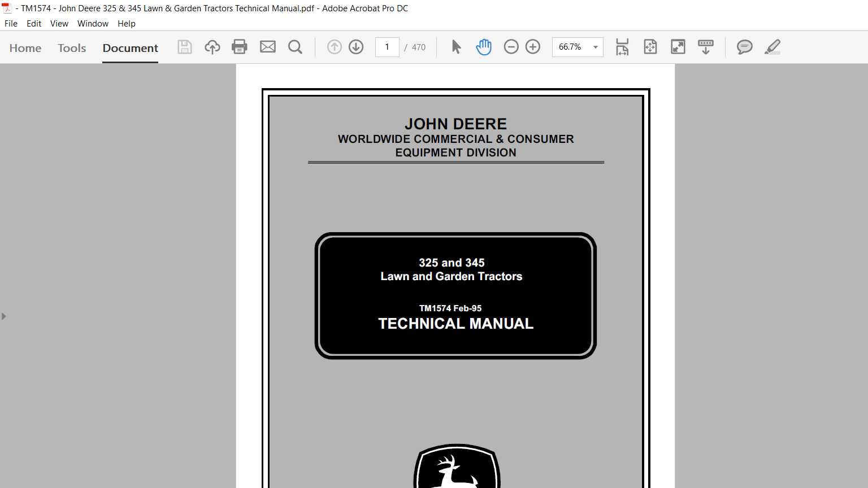Click the JOHN DEERE heading text
The height and width of the screenshot is (488, 868).
[x=456, y=124]
